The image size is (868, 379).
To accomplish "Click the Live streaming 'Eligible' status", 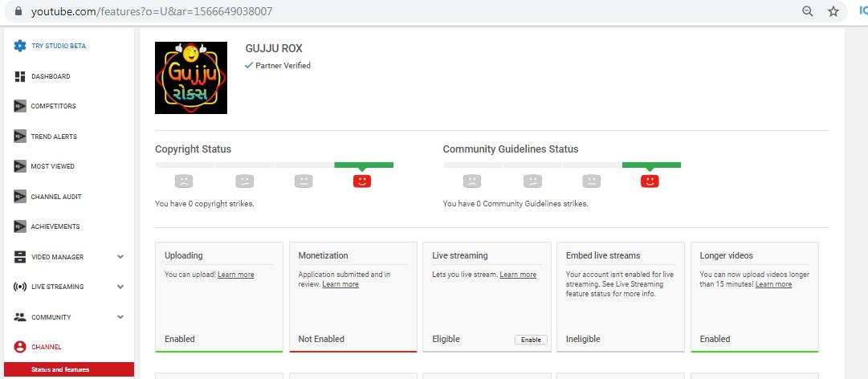I will click(x=446, y=339).
